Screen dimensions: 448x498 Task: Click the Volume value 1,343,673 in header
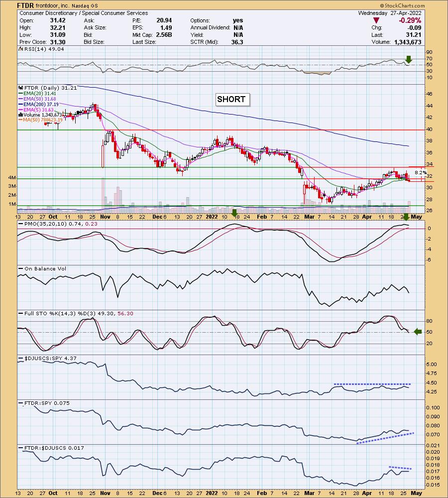coord(408,42)
